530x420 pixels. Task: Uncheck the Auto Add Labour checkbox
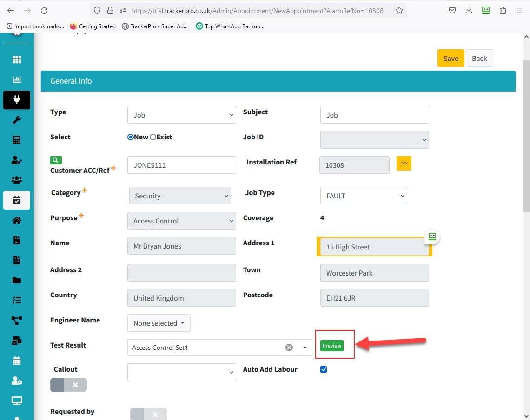coord(324,369)
